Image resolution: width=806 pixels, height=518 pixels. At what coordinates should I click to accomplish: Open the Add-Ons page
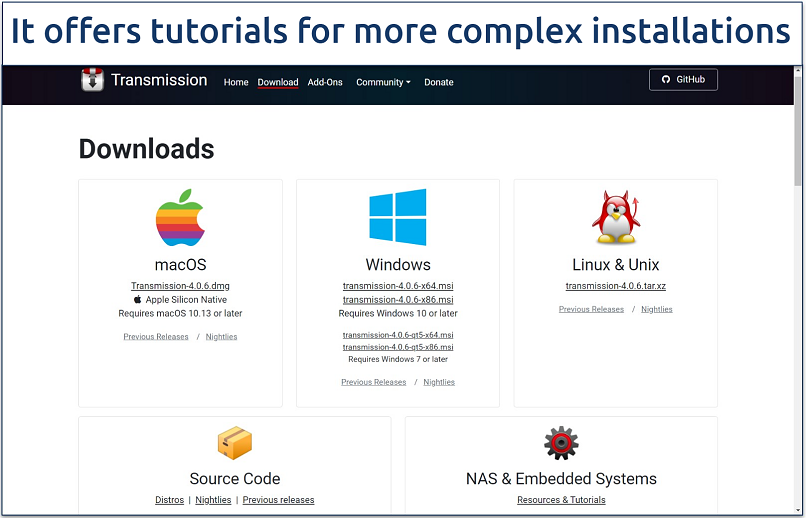click(x=325, y=82)
